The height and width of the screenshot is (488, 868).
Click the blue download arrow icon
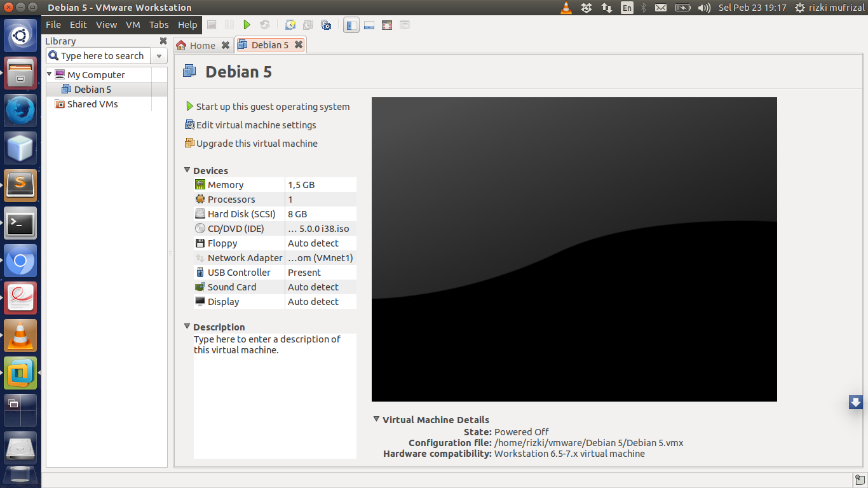pyautogui.click(x=856, y=402)
